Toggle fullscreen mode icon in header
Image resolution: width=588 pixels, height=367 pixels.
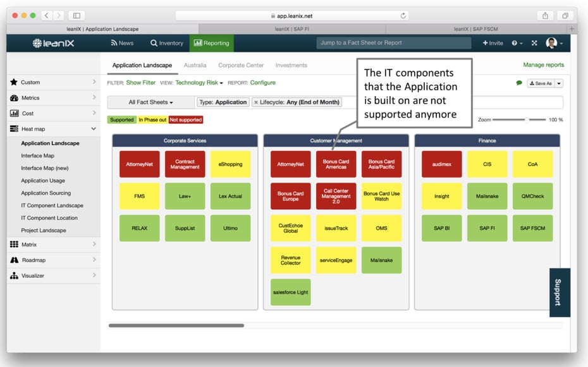tap(534, 43)
